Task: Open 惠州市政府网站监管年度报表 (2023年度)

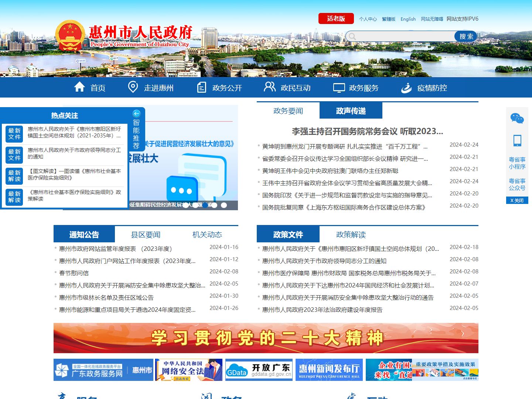Action: (116, 249)
